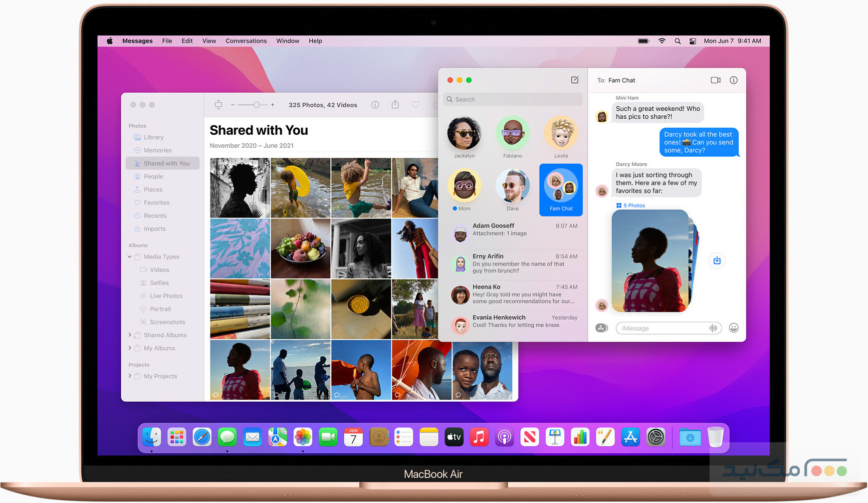Viewport: 868px width, 503px height.
Task: Toggle the favorite heart in Photos toolbar
Action: [x=416, y=105]
